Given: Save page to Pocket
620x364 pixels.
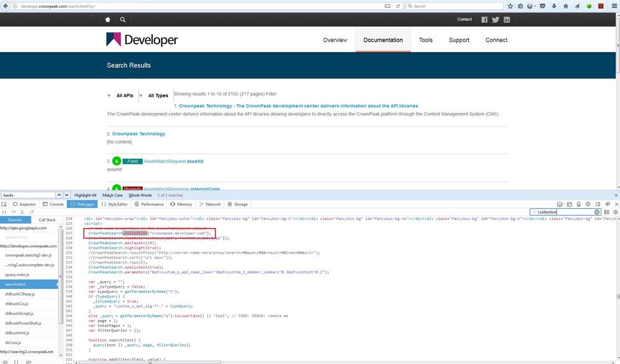Looking at the screenshot, I should (x=542, y=6).
